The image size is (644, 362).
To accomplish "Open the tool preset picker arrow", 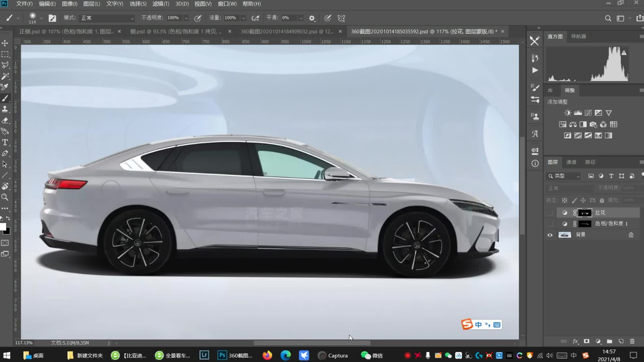I will pos(18,18).
